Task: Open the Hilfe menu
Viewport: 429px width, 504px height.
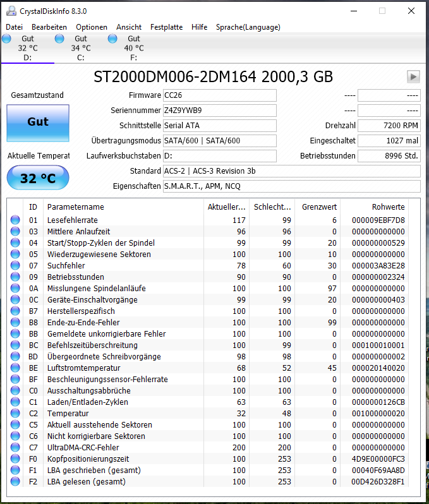Action: [200, 27]
